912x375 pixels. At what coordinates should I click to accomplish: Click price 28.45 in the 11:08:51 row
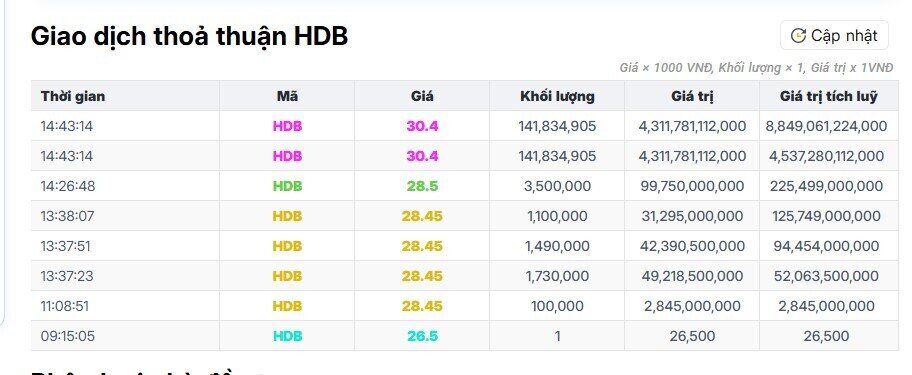pyautogui.click(x=422, y=306)
